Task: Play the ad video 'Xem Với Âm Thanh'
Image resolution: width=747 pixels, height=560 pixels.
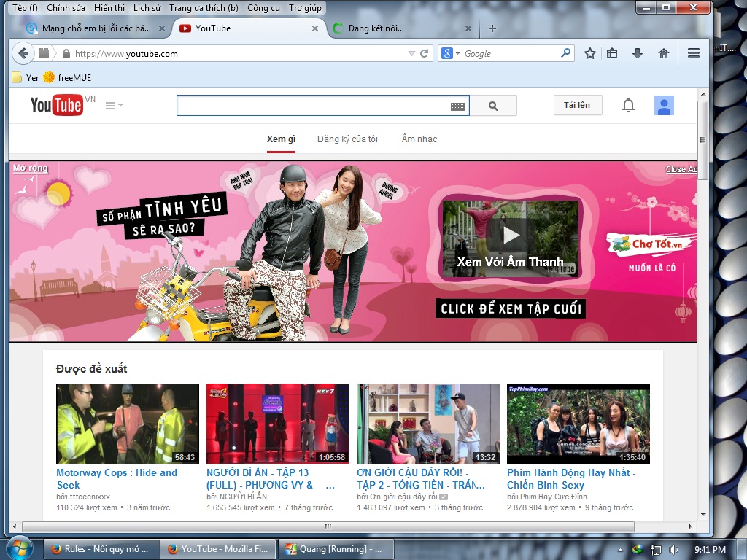Action: pyautogui.click(x=510, y=236)
